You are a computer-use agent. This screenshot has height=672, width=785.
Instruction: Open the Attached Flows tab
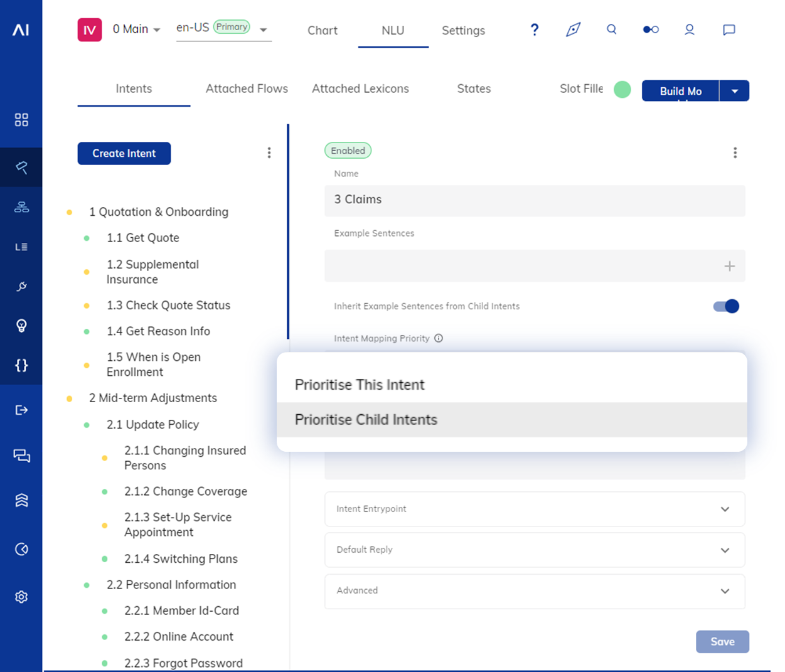pos(247,88)
